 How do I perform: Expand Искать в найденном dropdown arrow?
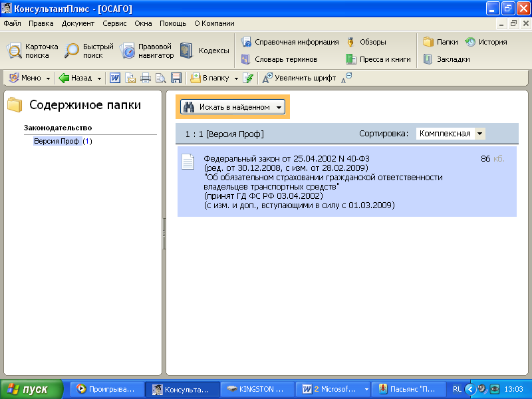279,108
